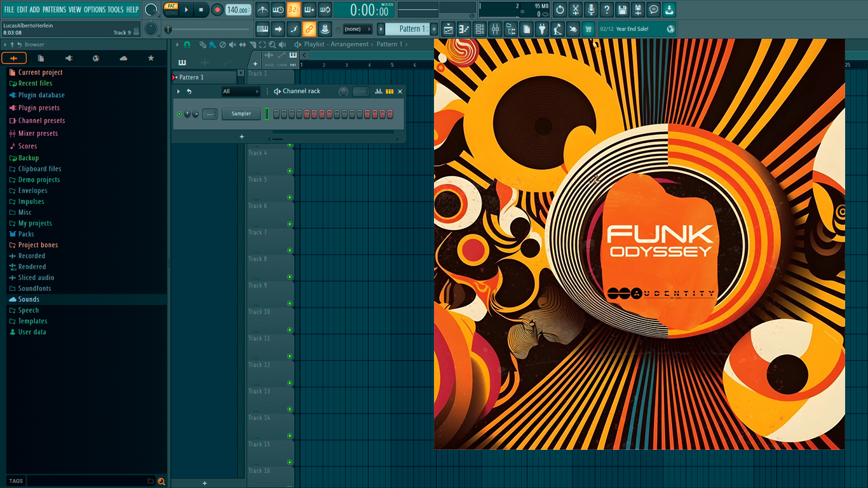Open the channel rack 'All' filter dropdown

[x=241, y=91]
